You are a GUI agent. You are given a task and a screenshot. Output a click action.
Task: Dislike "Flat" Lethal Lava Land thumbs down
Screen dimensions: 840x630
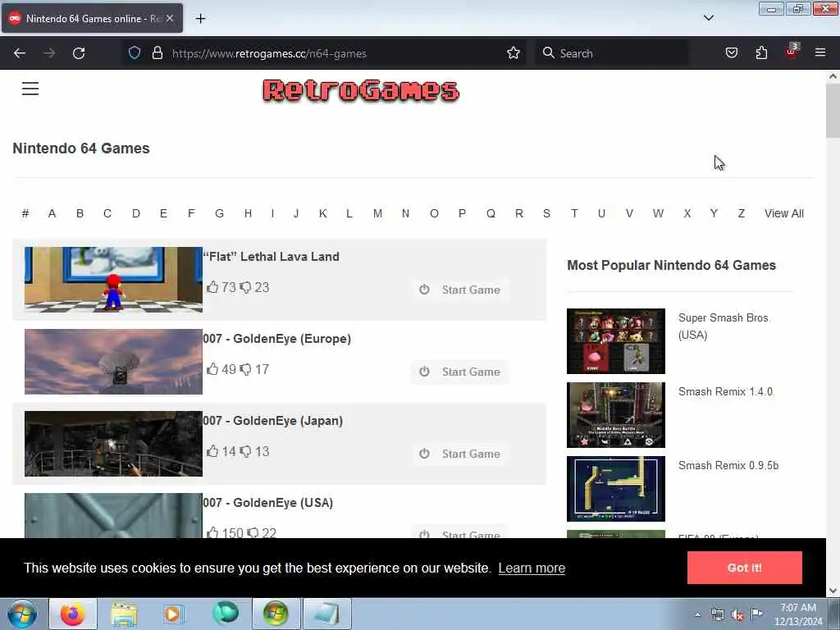point(245,288)
